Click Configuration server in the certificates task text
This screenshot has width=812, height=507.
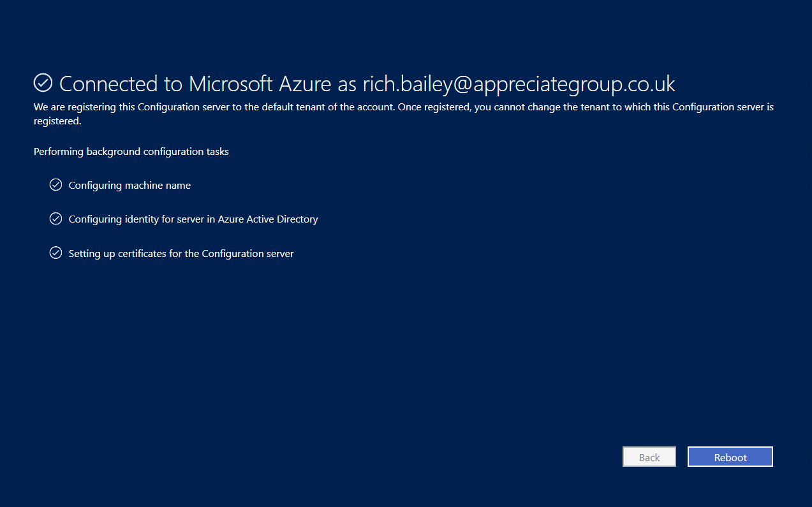click(247, 254)
